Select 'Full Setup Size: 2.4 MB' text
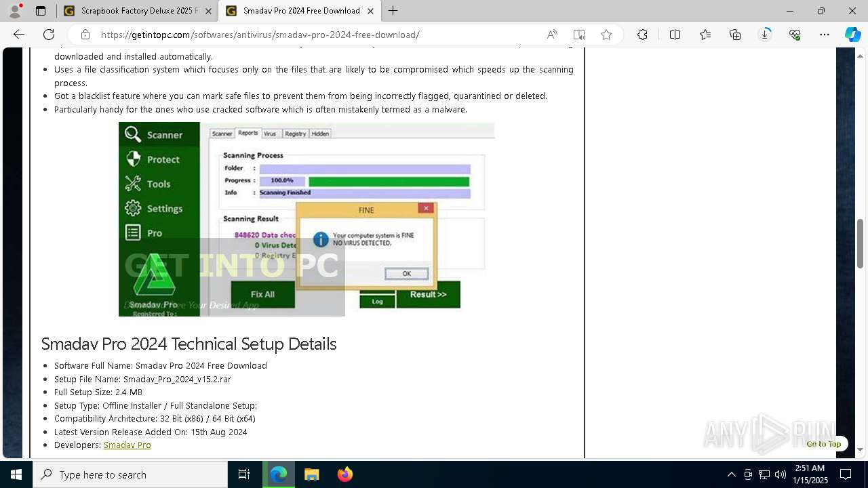Viewport: 868px width, 488px height. (98, 392)
